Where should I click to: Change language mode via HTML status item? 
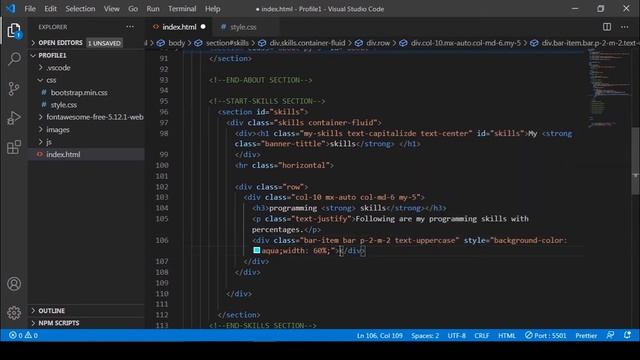tap(507, 336)
